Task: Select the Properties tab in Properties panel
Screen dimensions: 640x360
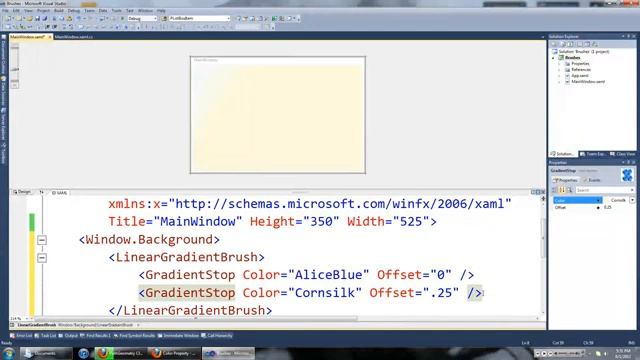Action: pos(565,180)
